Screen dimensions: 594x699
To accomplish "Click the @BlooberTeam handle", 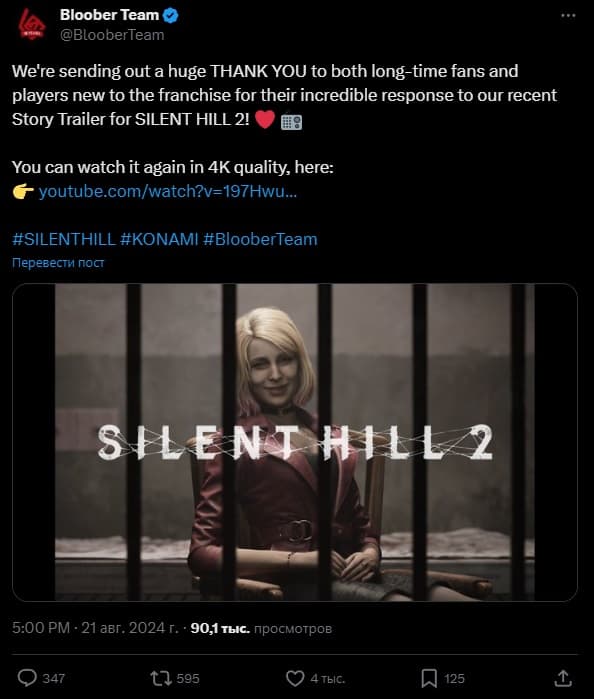I will tap(112, 35).
